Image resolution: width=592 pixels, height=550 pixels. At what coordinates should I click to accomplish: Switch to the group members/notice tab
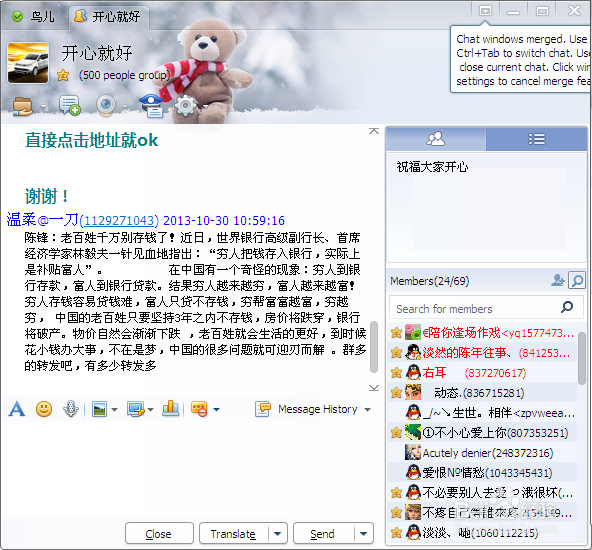point(436,139)
